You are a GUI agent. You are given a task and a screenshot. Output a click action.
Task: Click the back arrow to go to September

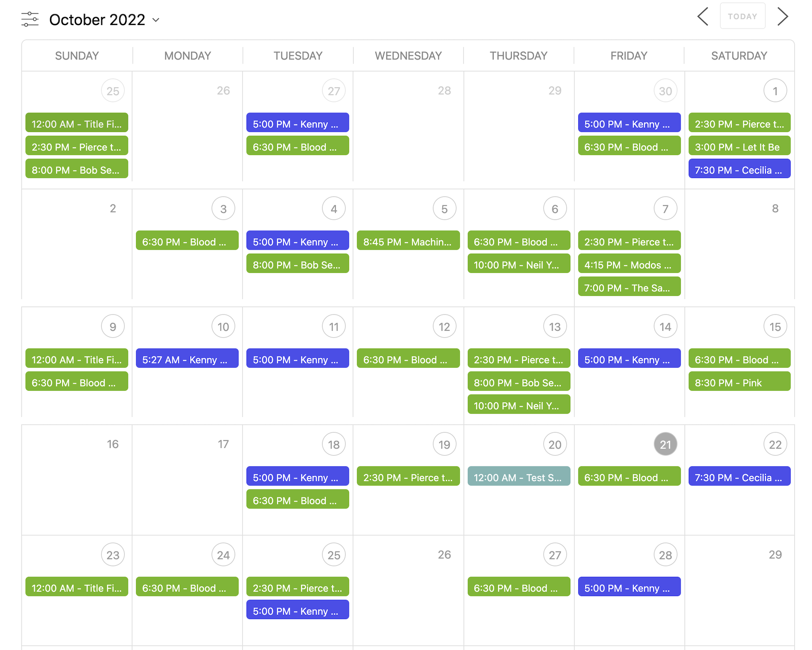(x=704, y=17)
